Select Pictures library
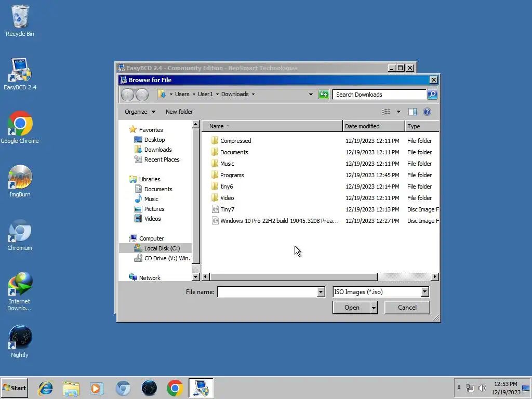The height and width of the screenshot is (399, 532). click(154, 209)
